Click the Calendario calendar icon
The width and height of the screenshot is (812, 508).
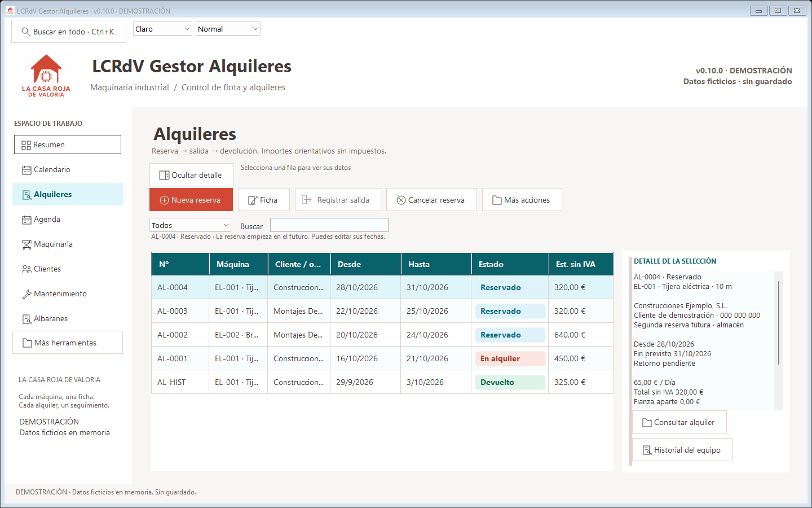[27, 170]
